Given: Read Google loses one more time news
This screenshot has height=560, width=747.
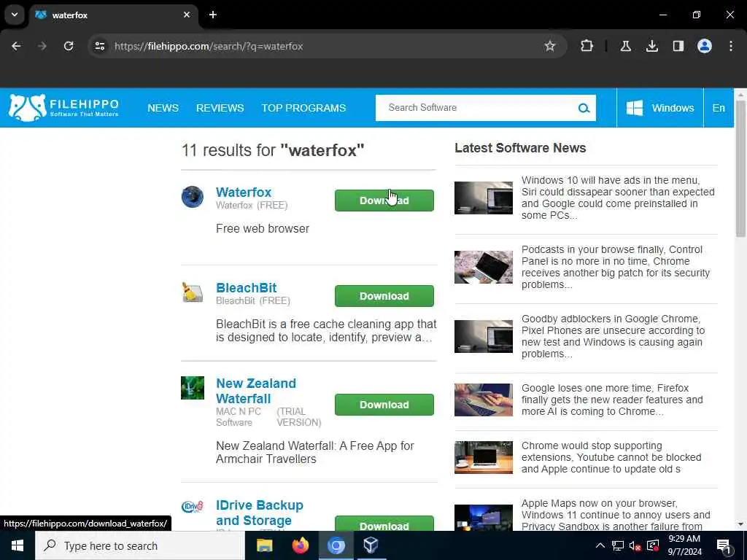Looking at the screenshot, I should [x=612, y=400].
